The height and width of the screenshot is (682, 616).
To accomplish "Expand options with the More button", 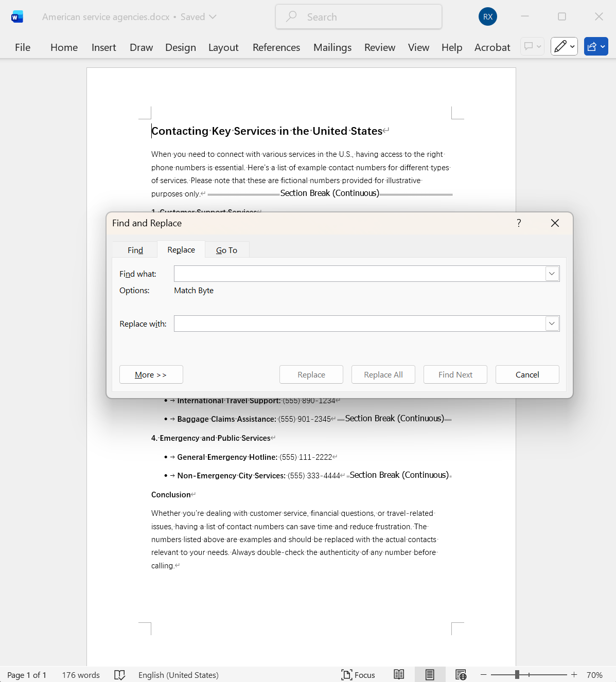I will (151, 374).
